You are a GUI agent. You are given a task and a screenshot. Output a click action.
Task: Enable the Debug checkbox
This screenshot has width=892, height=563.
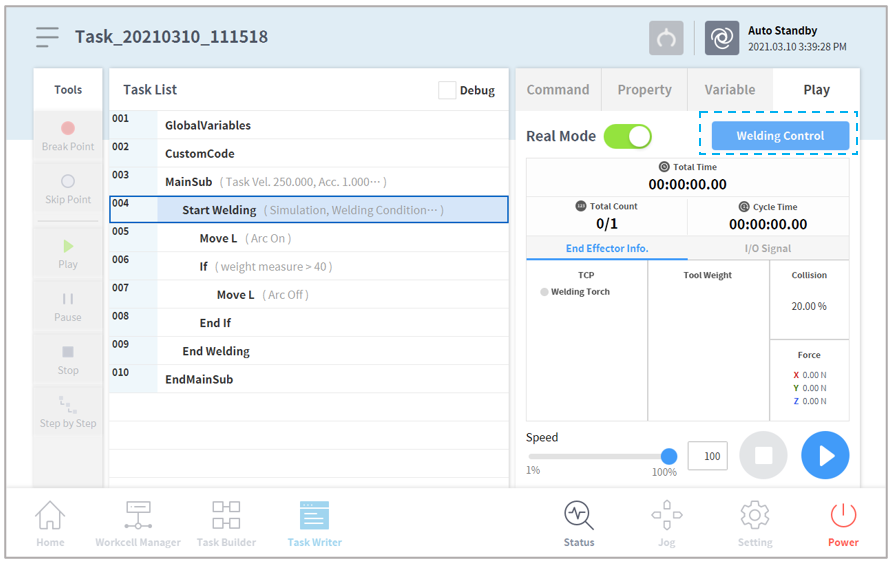click(447, 90)
